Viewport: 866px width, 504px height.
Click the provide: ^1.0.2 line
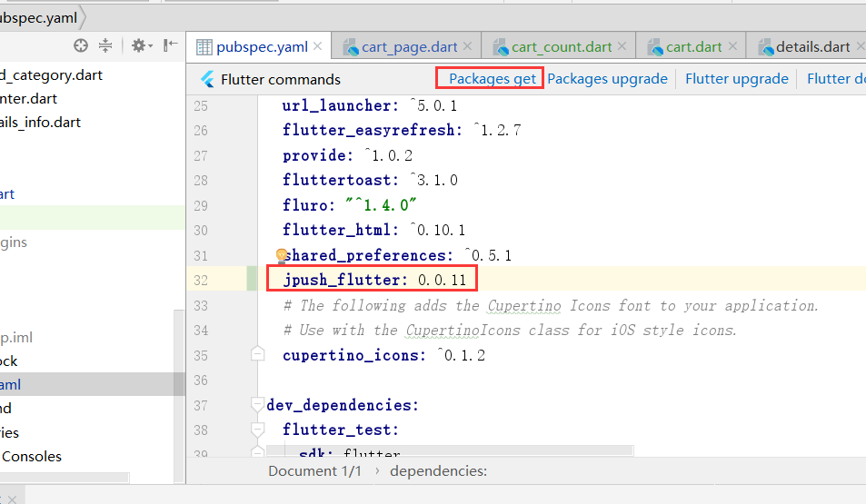347,155
